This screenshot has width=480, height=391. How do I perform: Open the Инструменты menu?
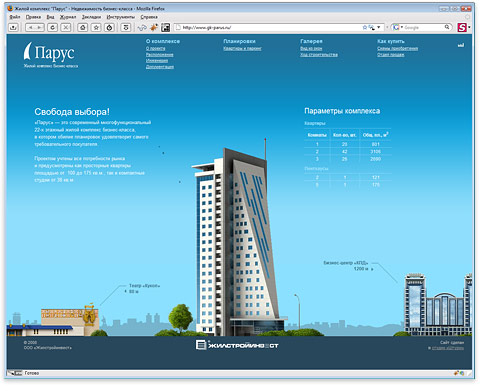tap(120, 17)
